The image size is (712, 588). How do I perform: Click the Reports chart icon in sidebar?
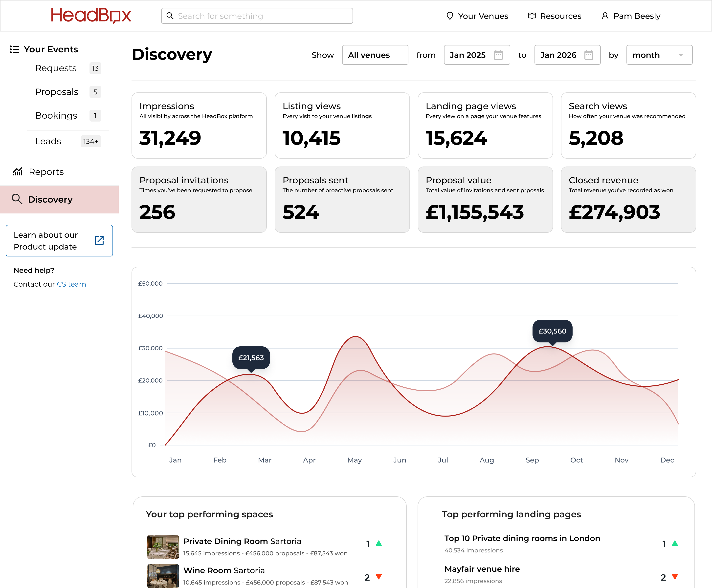point(18,172)
